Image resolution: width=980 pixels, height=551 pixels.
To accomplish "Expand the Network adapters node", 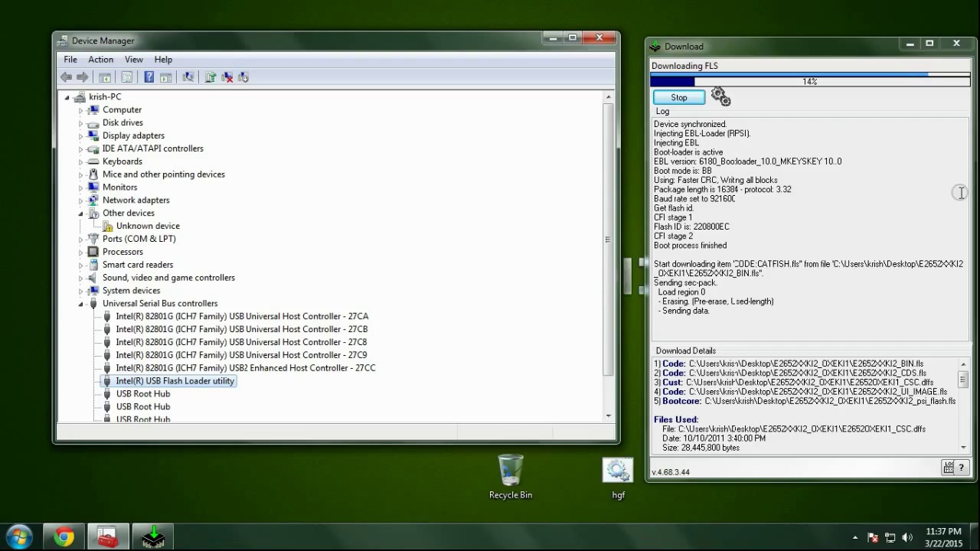I will tap(80, 201).
